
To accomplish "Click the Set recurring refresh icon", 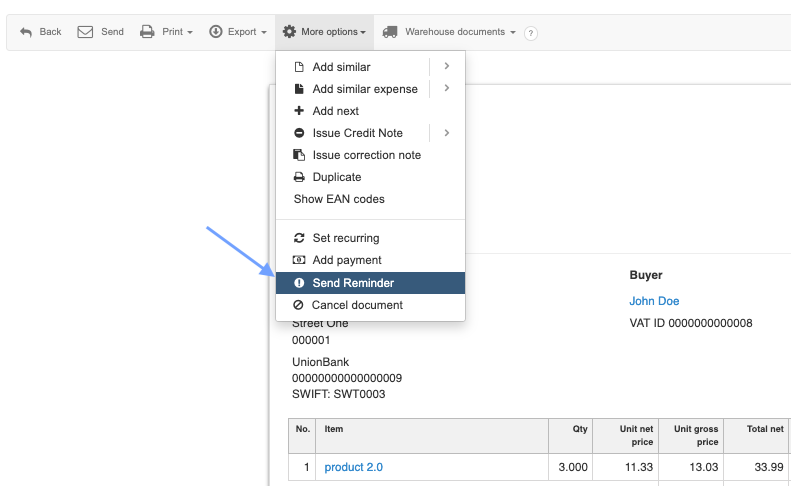I will pos(299,238).
